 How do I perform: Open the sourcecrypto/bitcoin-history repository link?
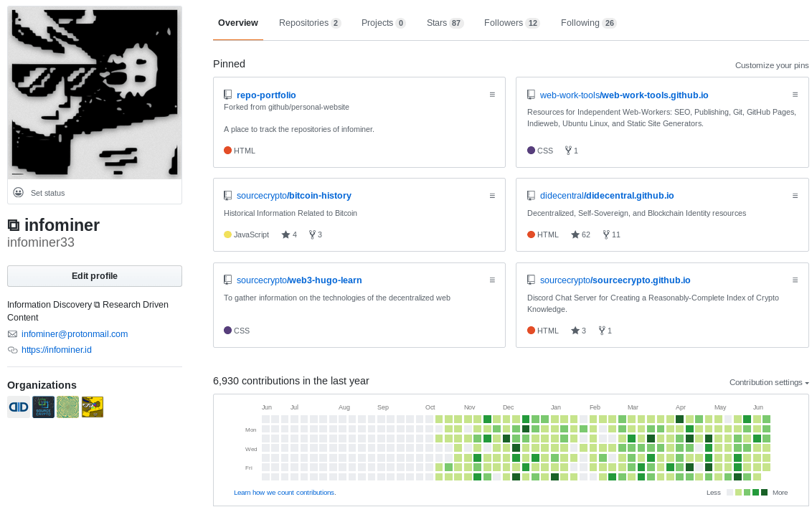coord(293,196)
